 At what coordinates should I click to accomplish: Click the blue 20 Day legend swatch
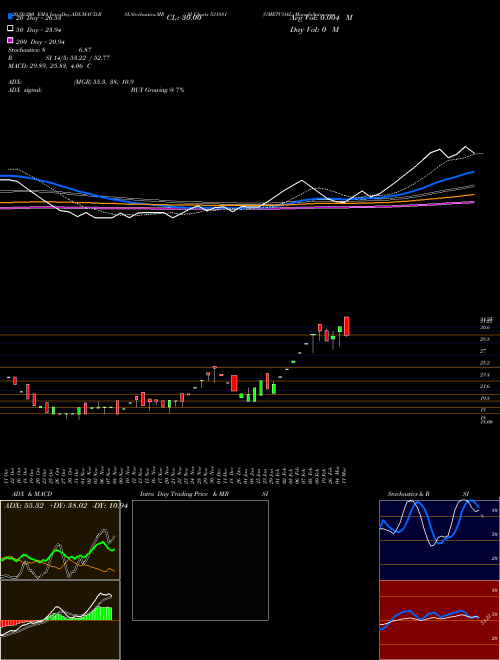[x=10, y=16]
